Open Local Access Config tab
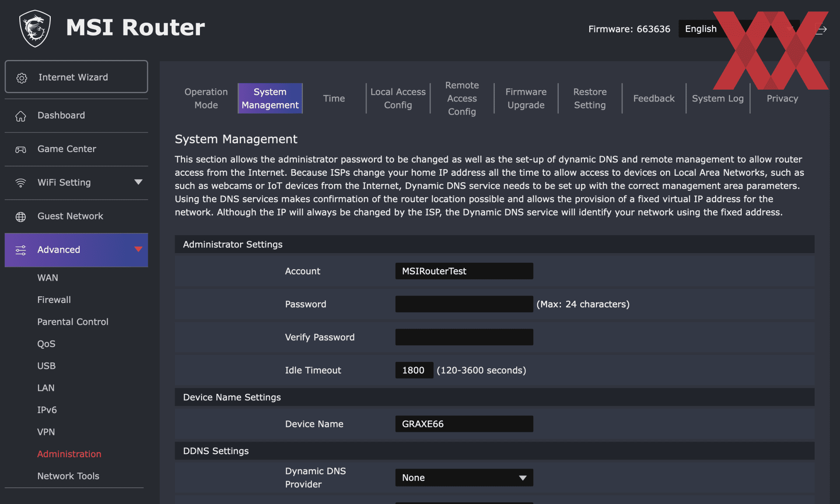Viewport: 840px width, 504px height. click(x=398, y=98)
